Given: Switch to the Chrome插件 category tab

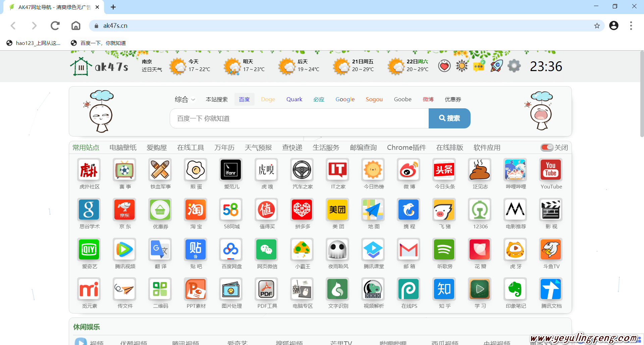Looking at the screenshot, I should click(x=406, y=148).
